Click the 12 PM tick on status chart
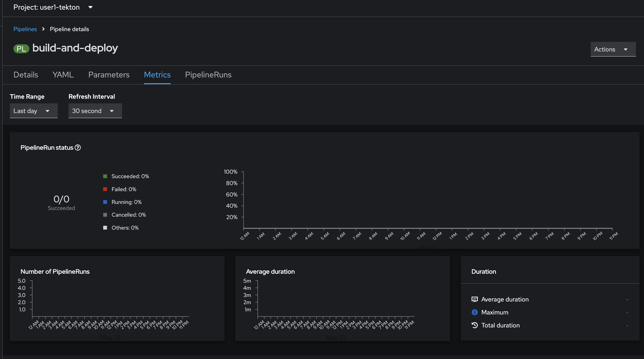This screenshot has width=644, height=359. (x=437, y=236)
